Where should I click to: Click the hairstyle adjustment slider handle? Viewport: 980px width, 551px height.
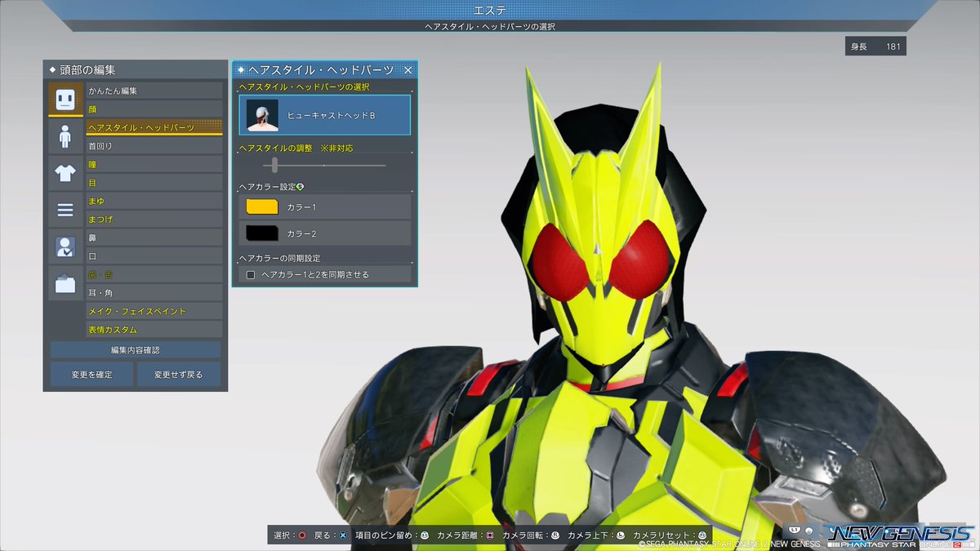[275, 165]
